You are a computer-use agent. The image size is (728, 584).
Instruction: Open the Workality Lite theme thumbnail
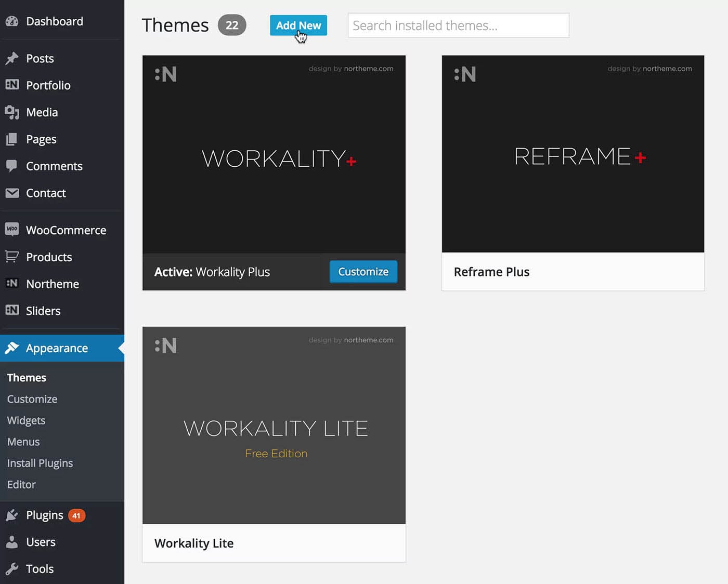click(x=274, y=426)
